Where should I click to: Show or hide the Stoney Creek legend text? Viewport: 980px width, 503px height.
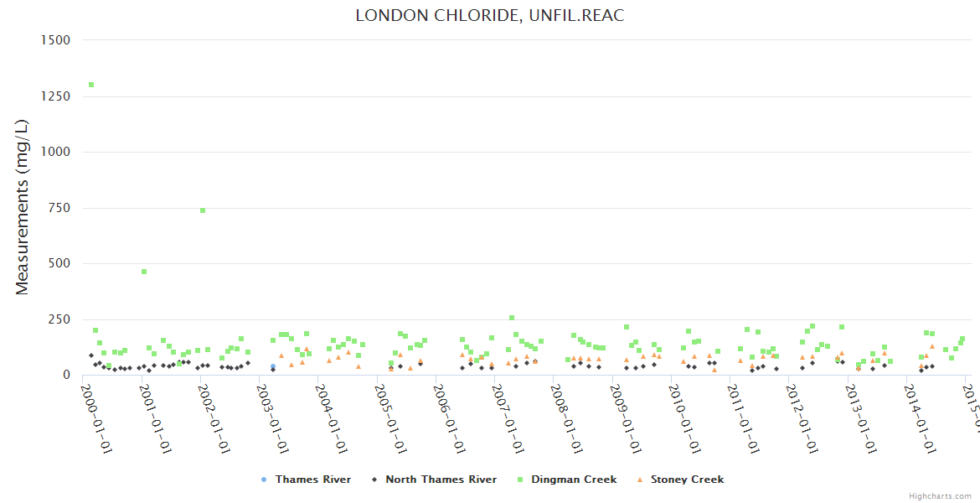pyautogui.click(x=687, y=480)
